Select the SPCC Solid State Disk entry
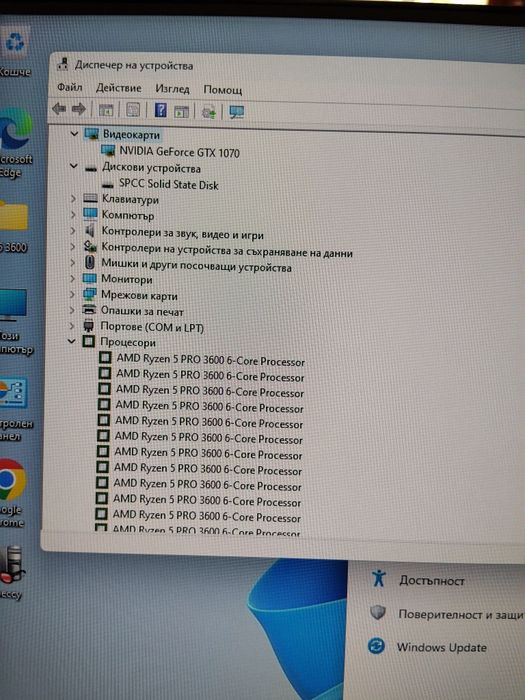 (x=169, y=184)
